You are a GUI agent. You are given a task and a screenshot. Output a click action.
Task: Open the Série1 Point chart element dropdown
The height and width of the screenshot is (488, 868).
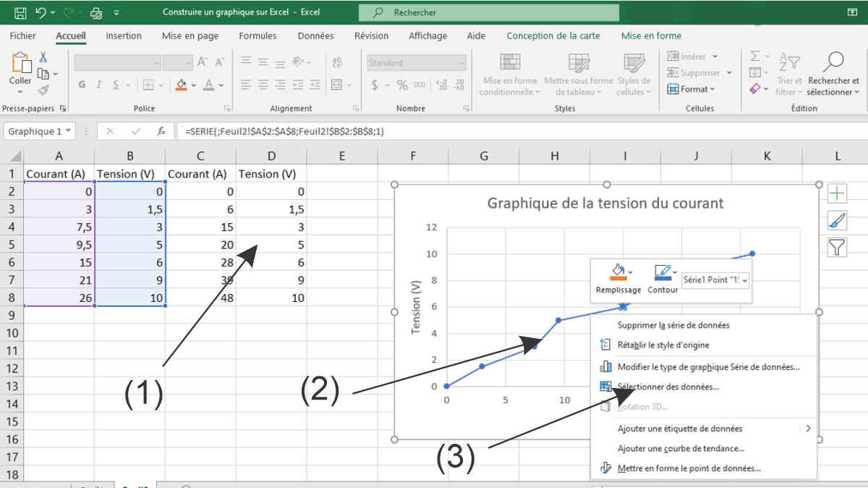point(715,279)
